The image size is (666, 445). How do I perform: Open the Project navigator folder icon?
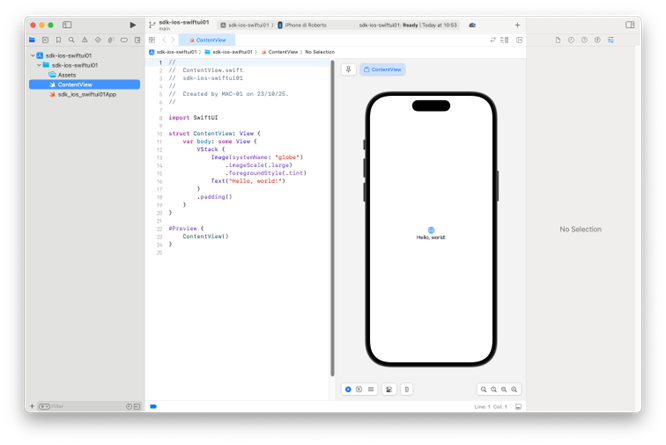[32, 40]
